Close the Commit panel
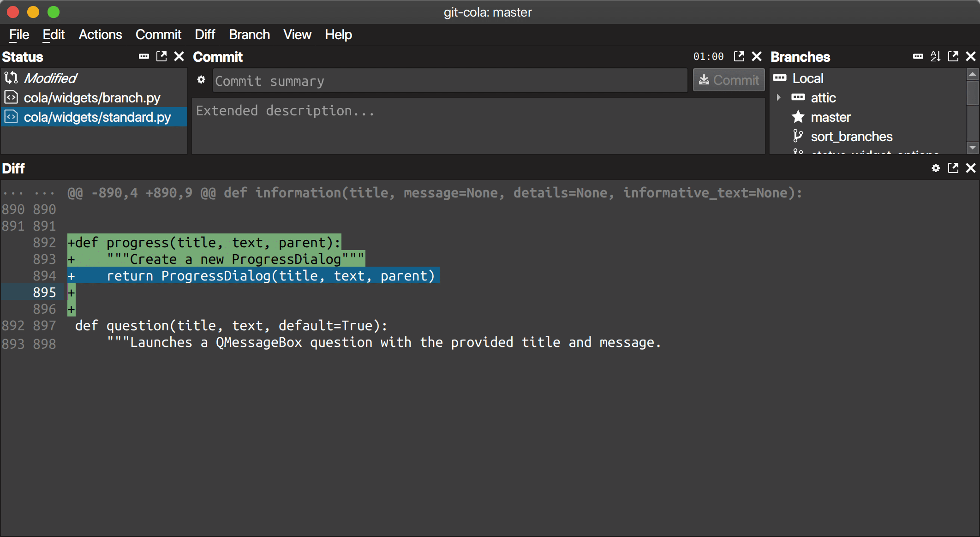This screenshot has height=537, width=980. pos(759,57)
